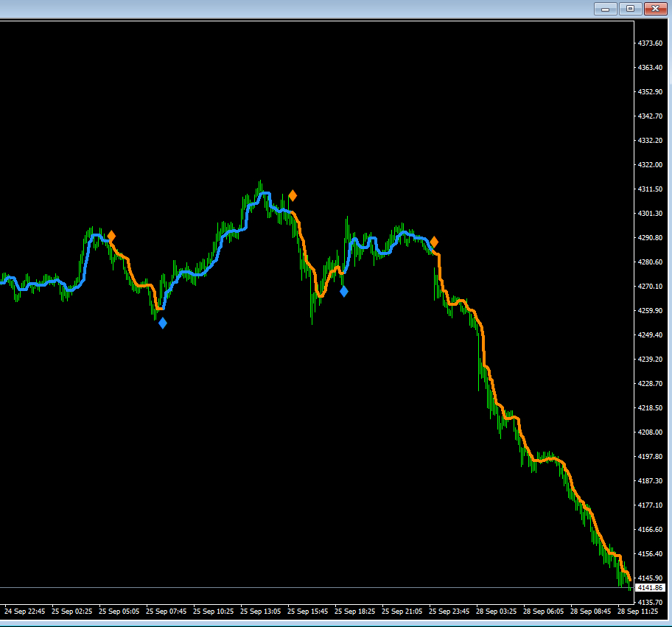Select the 4373.60 price scale label

tap(650, 43)
